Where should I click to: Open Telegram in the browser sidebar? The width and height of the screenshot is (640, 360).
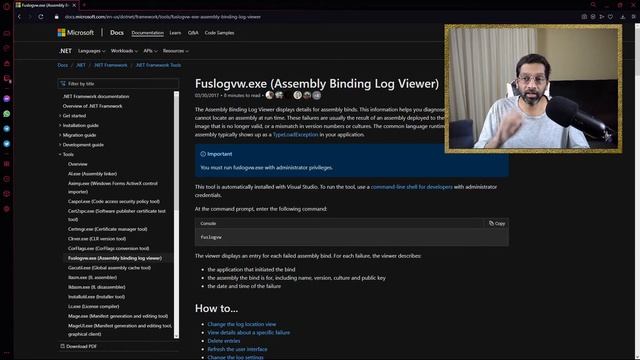pyautogui.click(x=7, y=129)
